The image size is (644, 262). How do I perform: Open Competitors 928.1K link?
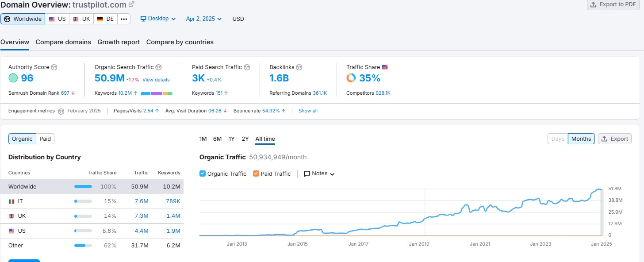coord(383,93)
